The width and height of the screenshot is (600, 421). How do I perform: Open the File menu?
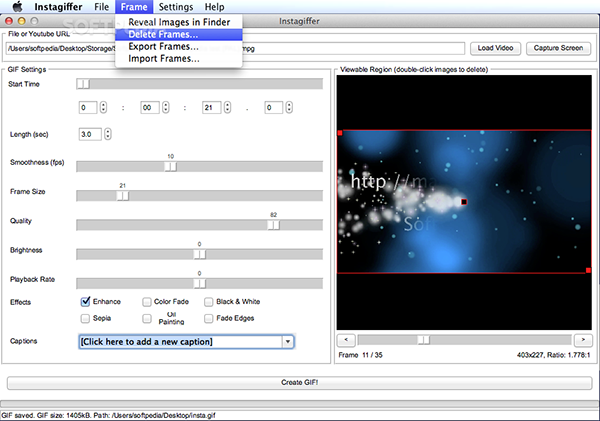[x=101, y=7]
